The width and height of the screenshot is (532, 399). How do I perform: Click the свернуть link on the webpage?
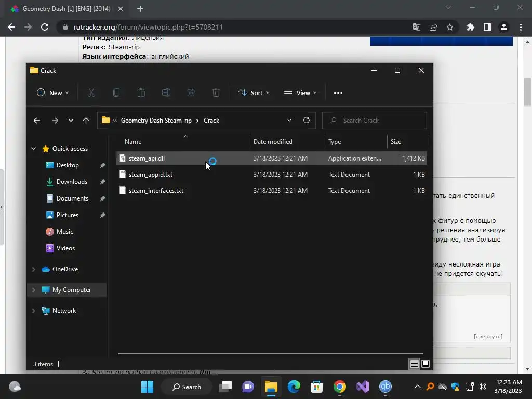[488, 337]
